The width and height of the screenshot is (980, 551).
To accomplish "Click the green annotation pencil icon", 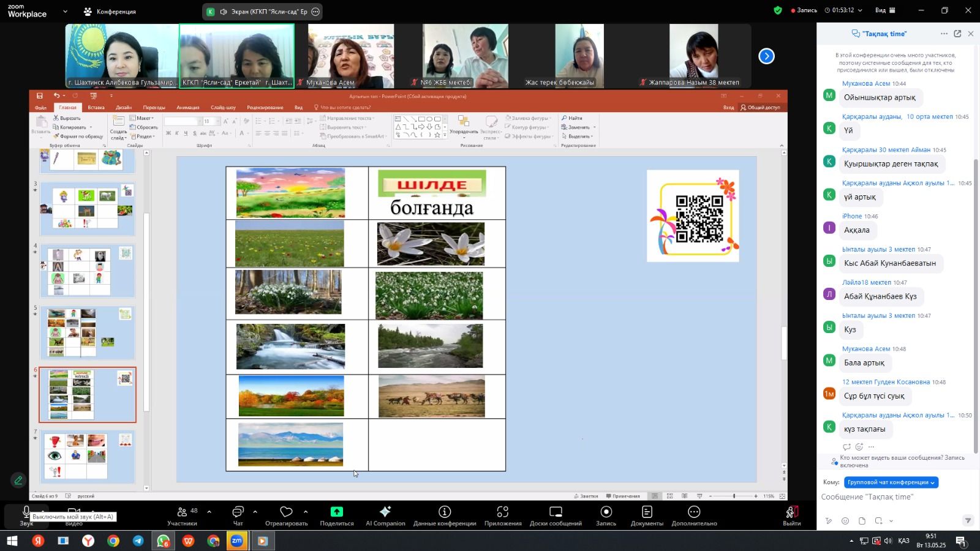I will point(18,481).
